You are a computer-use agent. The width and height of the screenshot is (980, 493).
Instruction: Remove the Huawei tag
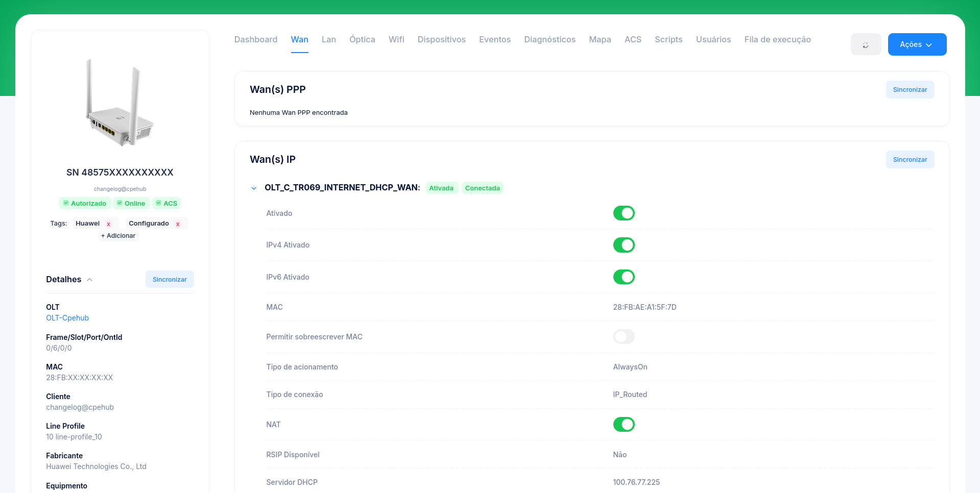[x=108, y=224]
